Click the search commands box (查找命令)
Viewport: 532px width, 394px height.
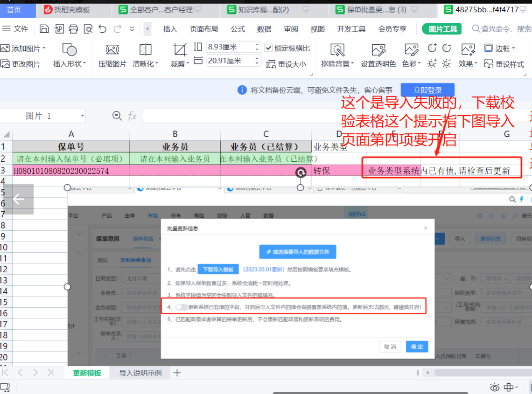pyautogui.click(x=502, y=29)
